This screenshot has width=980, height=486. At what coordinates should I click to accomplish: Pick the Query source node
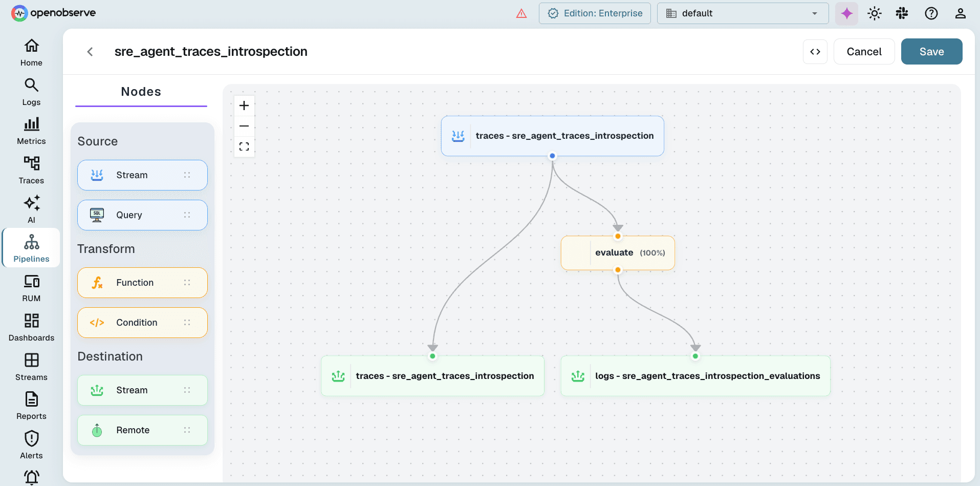tap(142, 215)
